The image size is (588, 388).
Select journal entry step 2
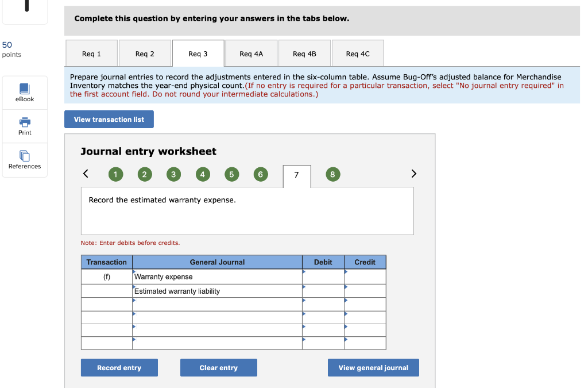(x=144, y=174)
